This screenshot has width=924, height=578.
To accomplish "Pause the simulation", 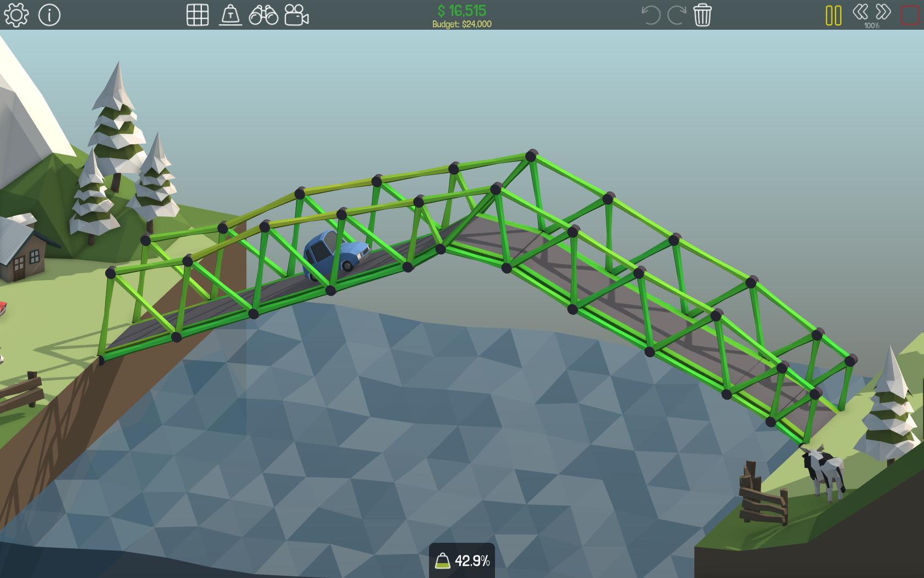I will (x=833, y=15).
